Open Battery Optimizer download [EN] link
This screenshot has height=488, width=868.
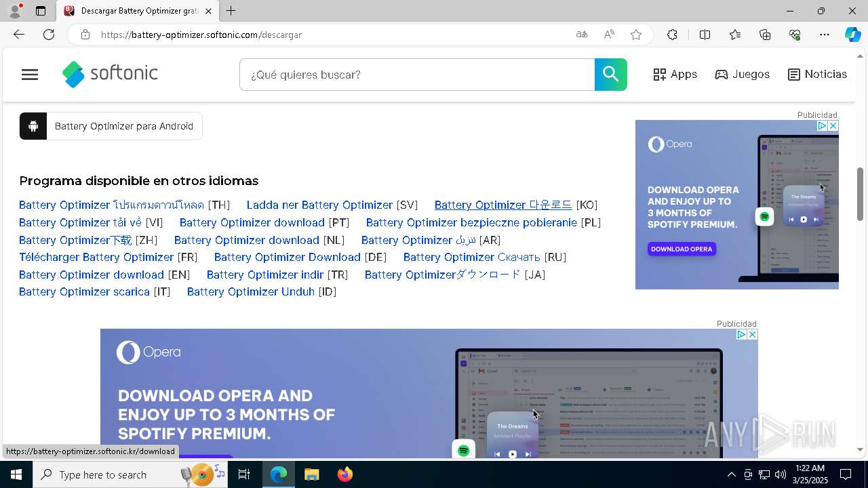pos(92,274)
